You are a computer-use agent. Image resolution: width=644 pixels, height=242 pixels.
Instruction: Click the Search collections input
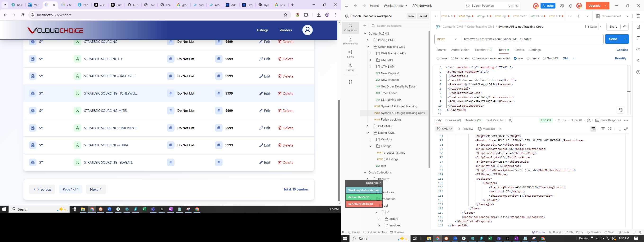(x=399, y=26)
